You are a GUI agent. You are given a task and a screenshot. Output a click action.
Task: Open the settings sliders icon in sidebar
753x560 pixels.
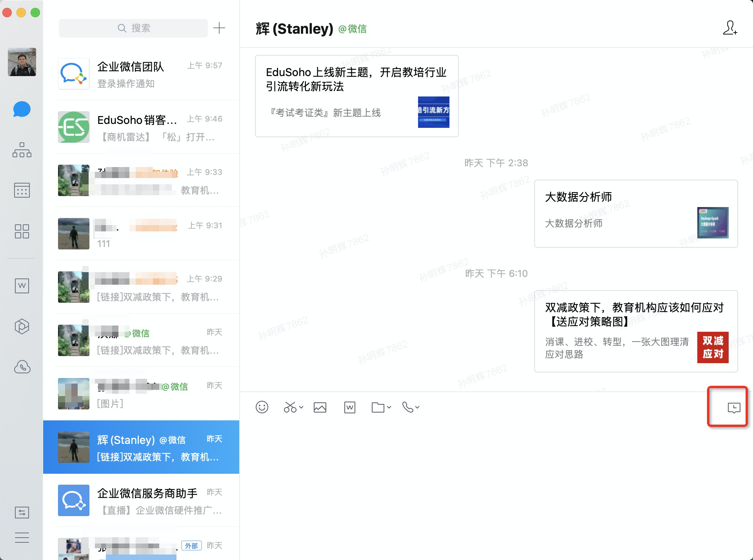22,512
